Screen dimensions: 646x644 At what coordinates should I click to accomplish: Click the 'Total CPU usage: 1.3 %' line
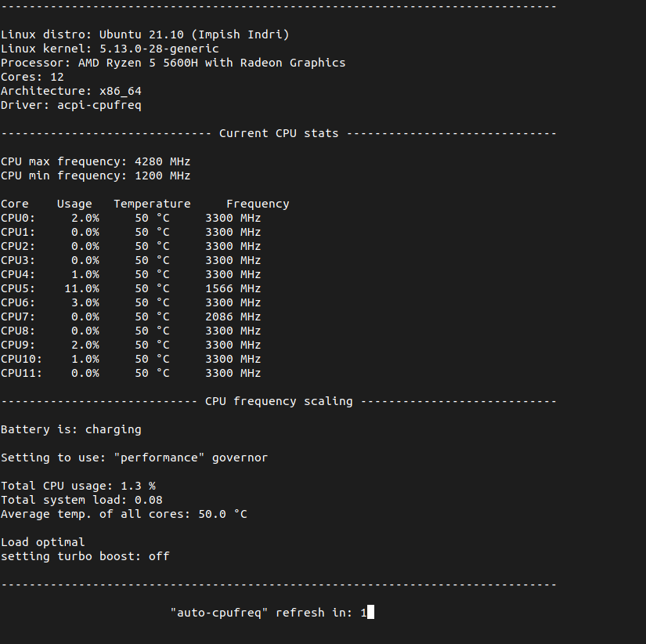pos(78,486)
